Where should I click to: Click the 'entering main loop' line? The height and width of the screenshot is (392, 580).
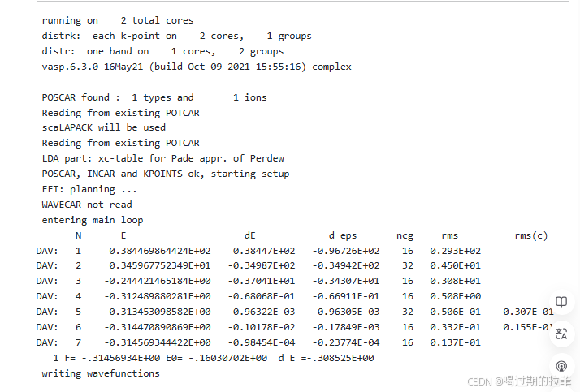92,220
